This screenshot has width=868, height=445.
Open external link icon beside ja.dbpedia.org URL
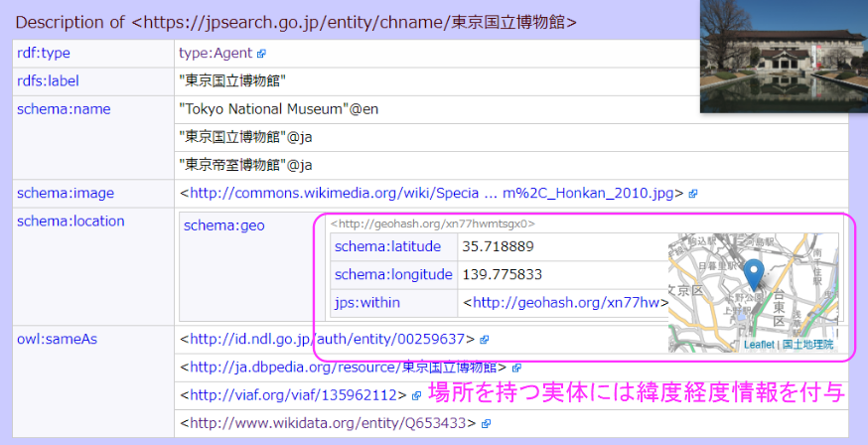[516, 369]
